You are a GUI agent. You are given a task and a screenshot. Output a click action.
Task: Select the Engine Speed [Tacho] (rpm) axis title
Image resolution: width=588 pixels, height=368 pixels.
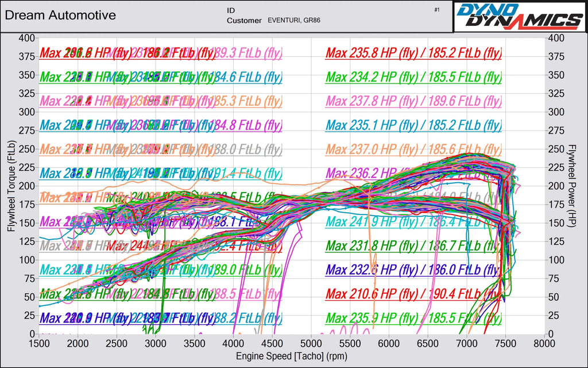point(291,356)
